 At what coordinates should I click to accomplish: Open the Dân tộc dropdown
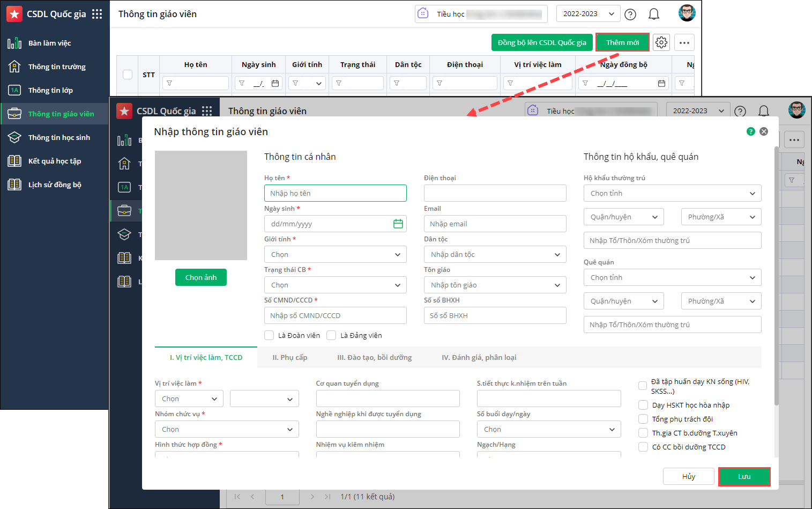click(495, 254)
